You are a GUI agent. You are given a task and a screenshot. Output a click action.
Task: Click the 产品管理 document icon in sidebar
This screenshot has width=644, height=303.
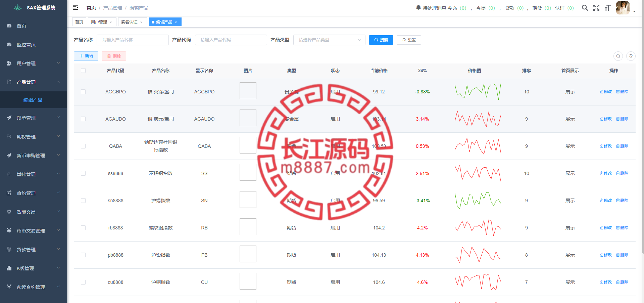pos(9,82)
